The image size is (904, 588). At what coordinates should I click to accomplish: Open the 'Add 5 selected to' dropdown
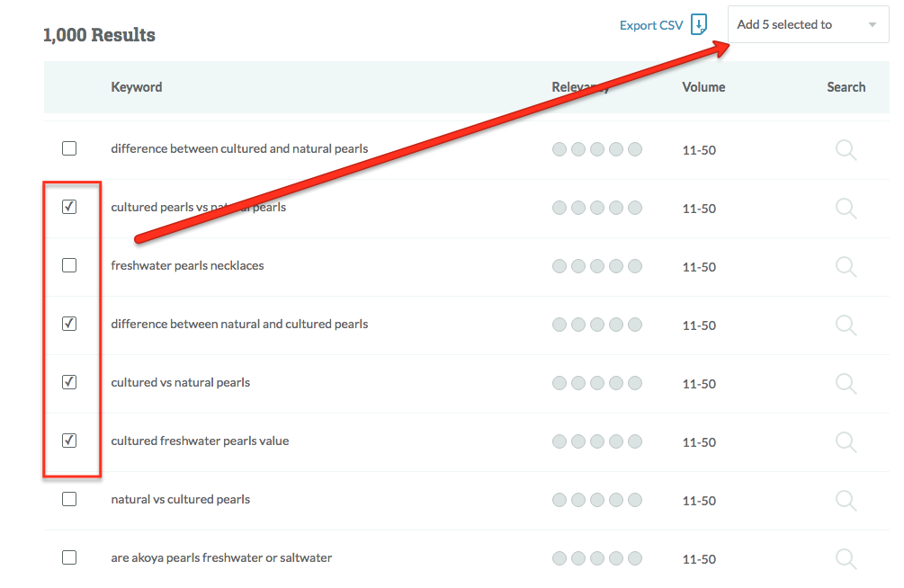tap(796, 25)
